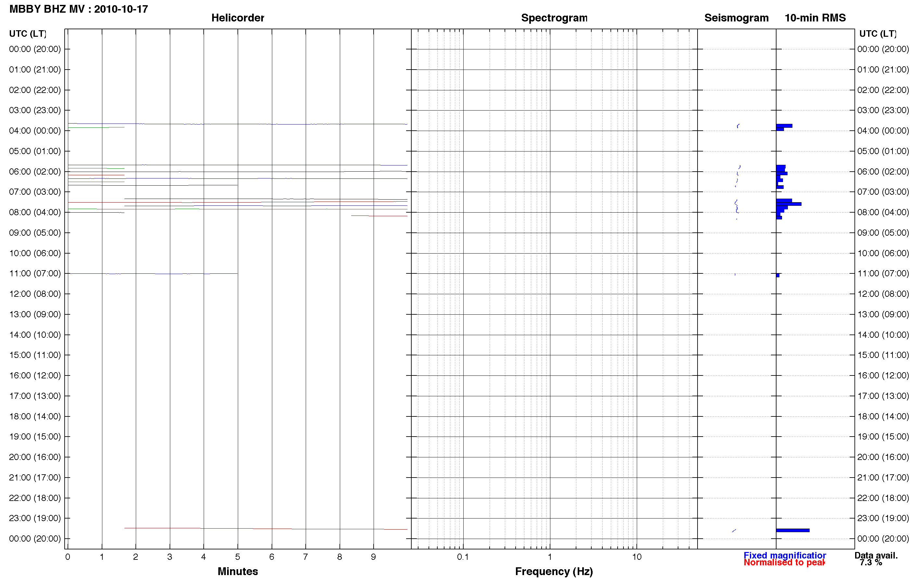This screenshot has height=578, width=924.
Task: Select the Helicorder panel heading
Action: (237, 18)
